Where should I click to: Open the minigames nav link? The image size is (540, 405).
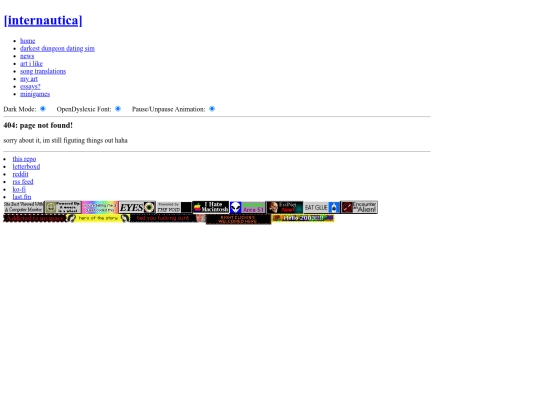pyautogui.click(x=35, y=94)
